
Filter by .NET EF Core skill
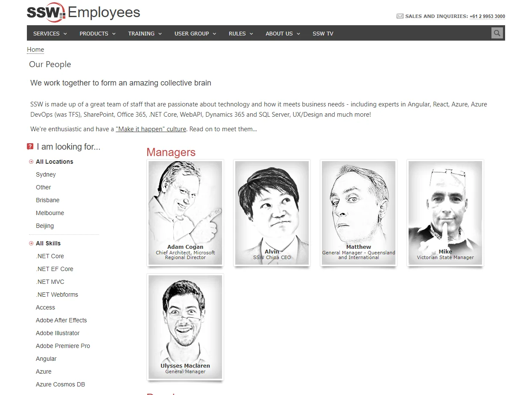click(55, 269)
